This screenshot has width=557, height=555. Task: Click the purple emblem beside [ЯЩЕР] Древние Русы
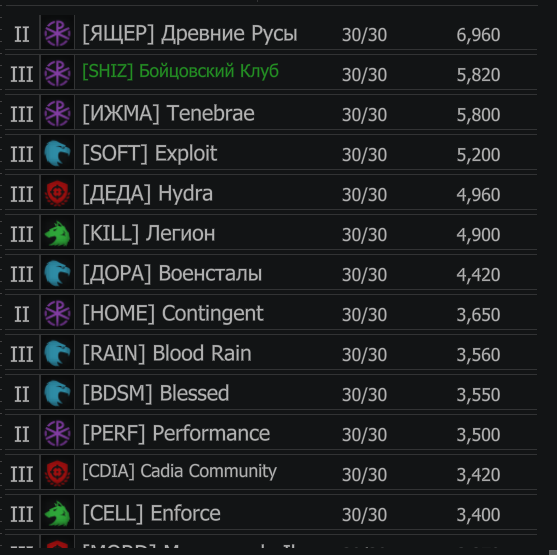[x=57, y=34]
